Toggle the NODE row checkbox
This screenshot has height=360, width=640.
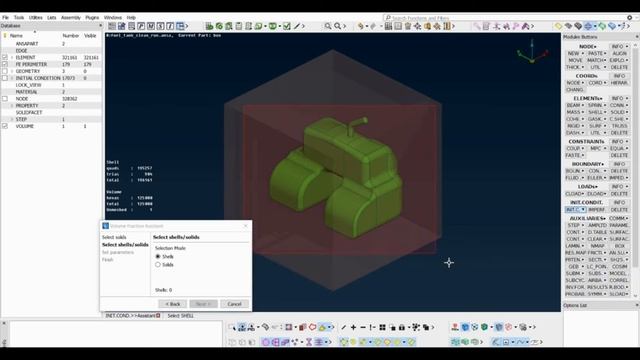pyautogui.click(x=5, y=99)
